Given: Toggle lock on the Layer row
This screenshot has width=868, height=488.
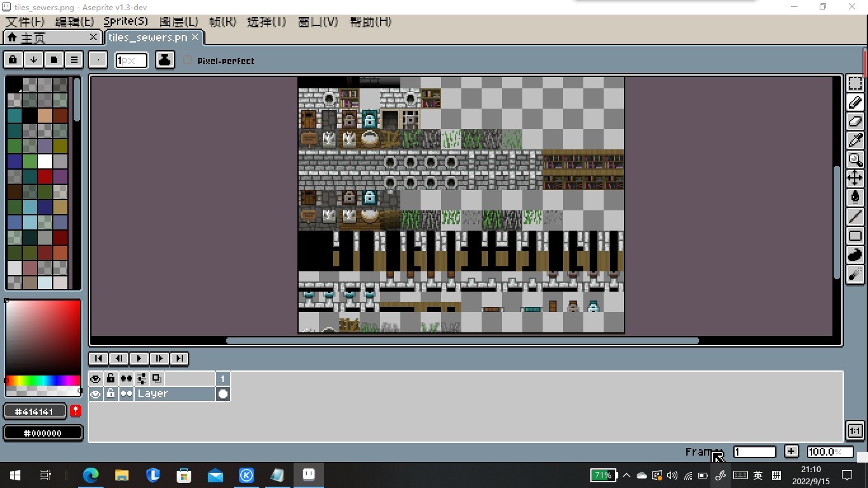Looking at the screenshot, I should (111, 394).
